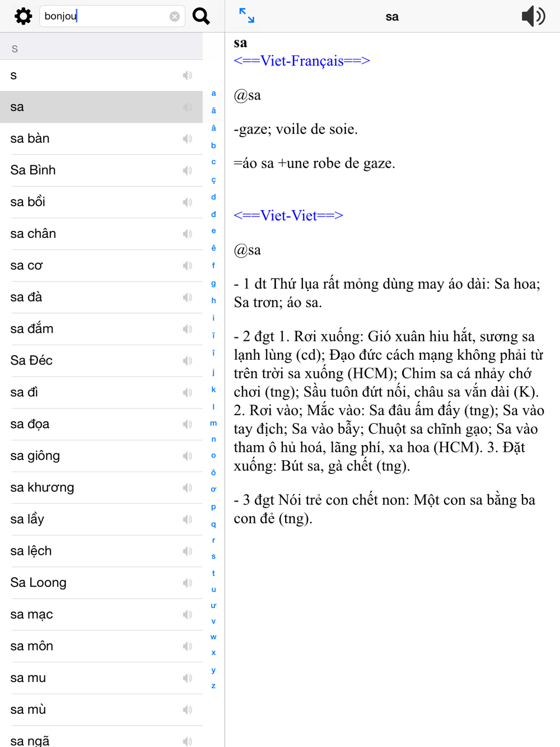
Task: Open the entry 'sa mạc'
Action: tap(101, 615)
